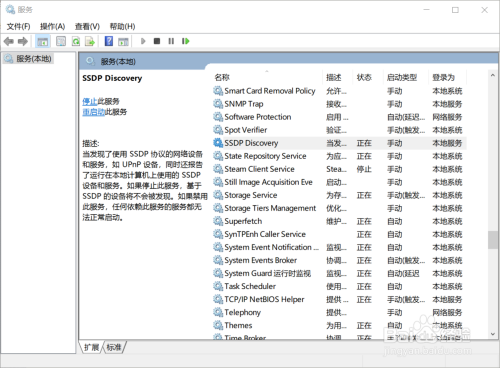Viewport: 500px width, 368px height.
Task: Click the Spot Verifier gear icon
Action: 218,130
